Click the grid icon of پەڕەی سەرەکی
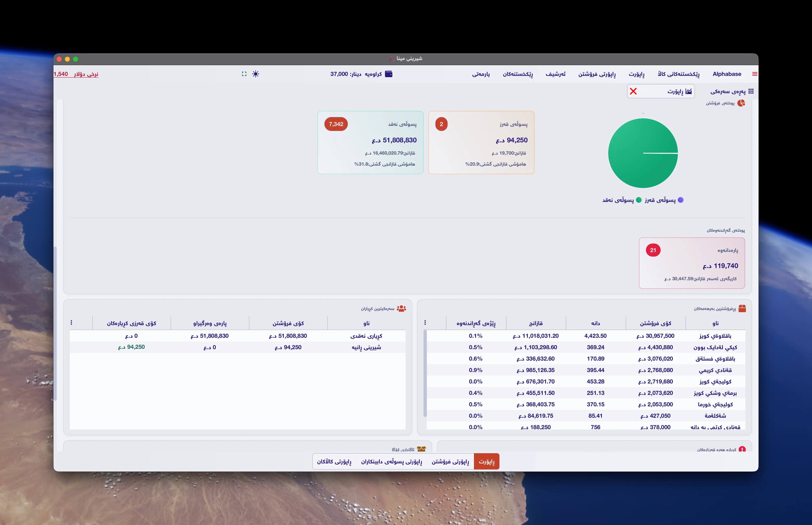This screenshot has height=525, width=812. click(751, 91)
